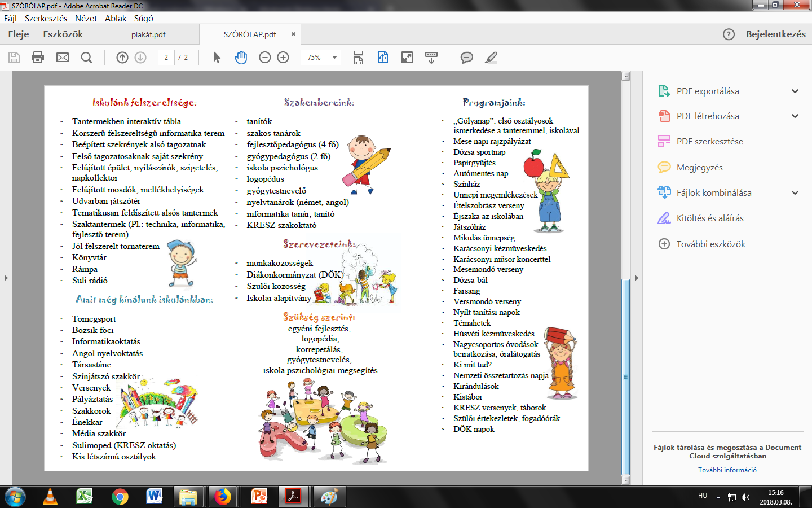
Task: Add a comment with speech bubble tool
Action: [x=466, y=58]
